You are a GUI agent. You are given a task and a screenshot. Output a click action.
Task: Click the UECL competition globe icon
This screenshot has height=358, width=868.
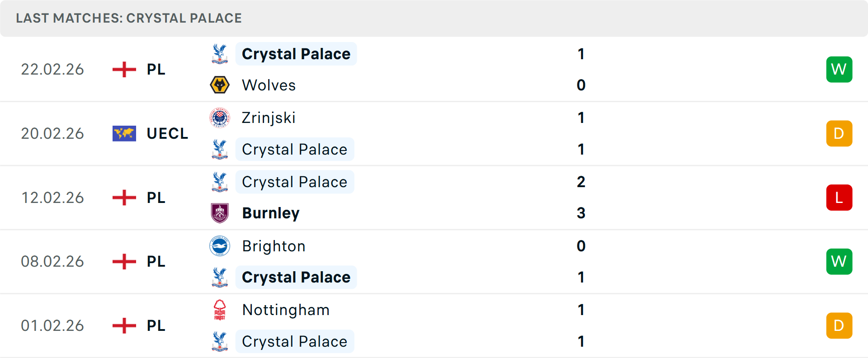click(124, 133)
